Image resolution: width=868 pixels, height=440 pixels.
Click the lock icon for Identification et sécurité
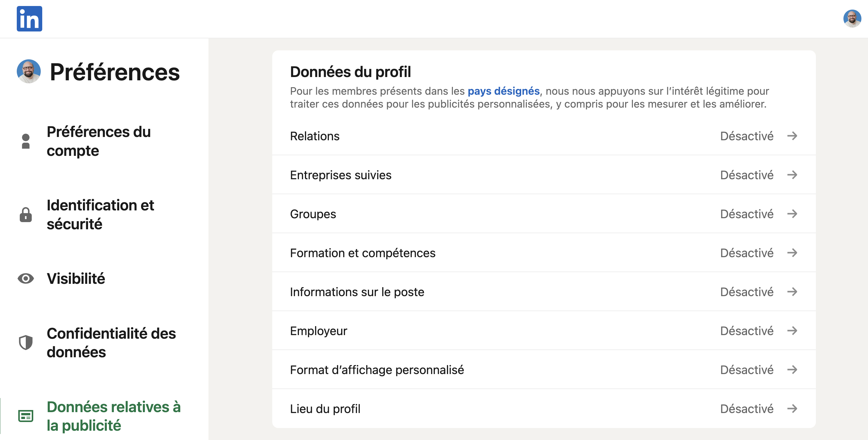(x=26, y=214)
